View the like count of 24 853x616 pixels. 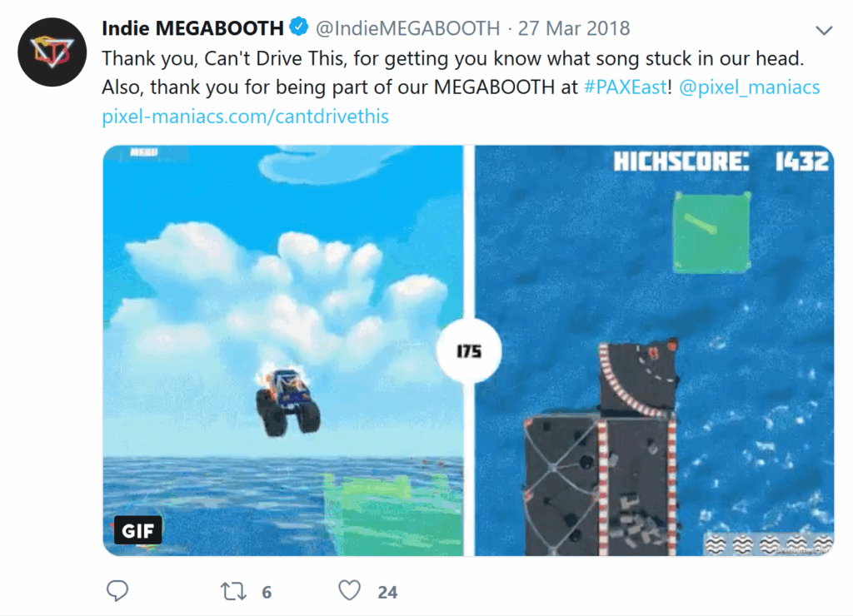(x=387, y=592)
